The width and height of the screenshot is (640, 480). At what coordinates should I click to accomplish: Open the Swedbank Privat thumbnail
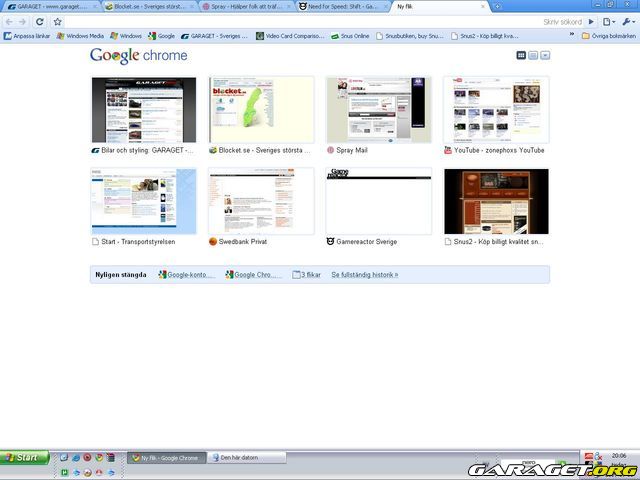coord(261,201)
